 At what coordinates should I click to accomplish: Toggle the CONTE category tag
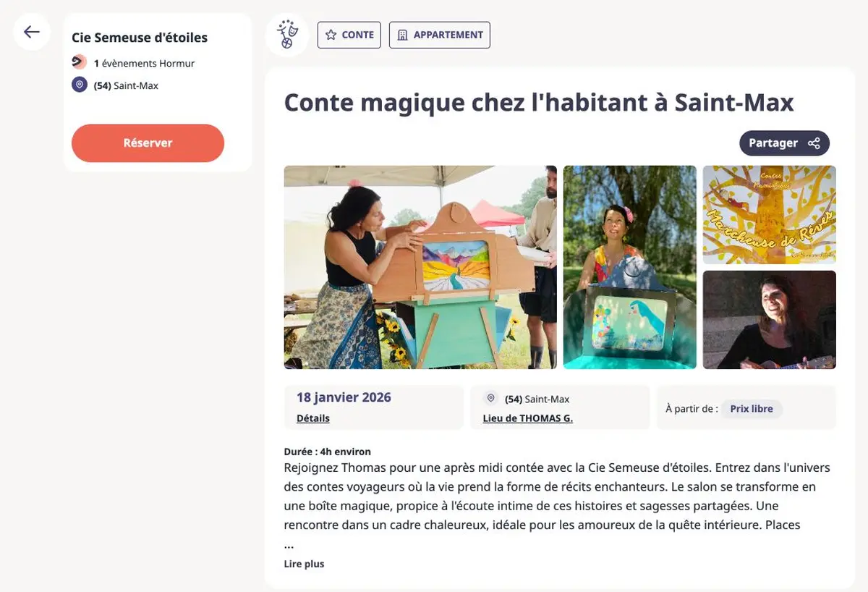(x=349, y=34)
